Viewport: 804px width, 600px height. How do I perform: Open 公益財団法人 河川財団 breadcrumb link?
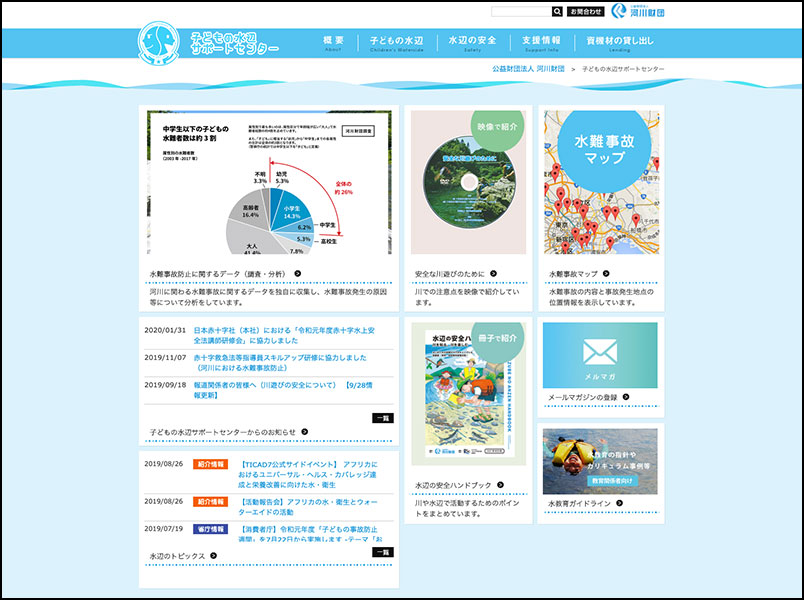coord(528,68)
